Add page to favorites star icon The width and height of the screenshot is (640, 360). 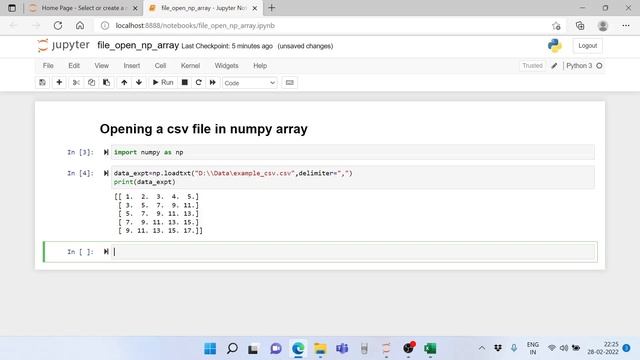(x=556, y=26)
